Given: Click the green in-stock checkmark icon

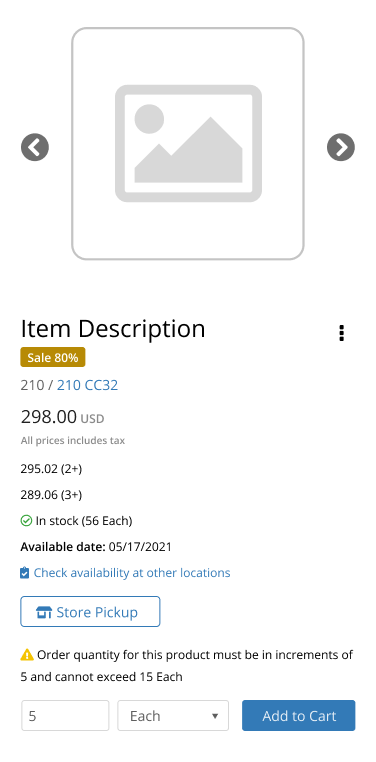Looking at the screenshot, I should [x=26, y=521].
